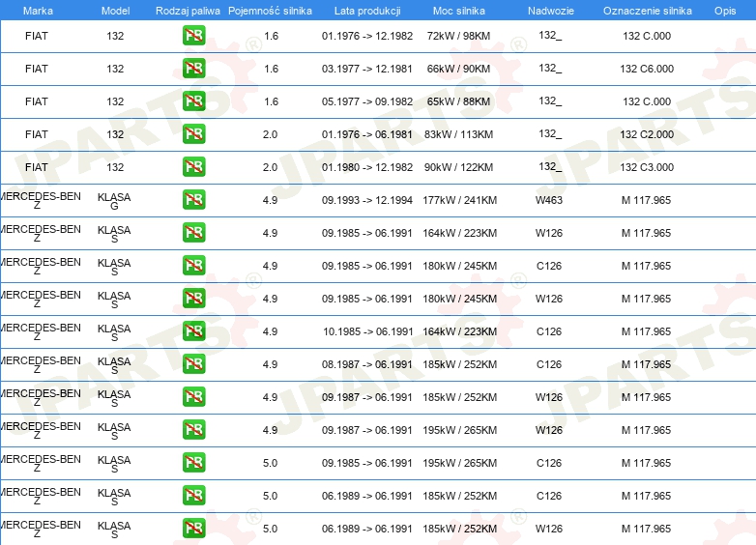Click FIAT in the 132 C6.000 row

click(36, 69)
